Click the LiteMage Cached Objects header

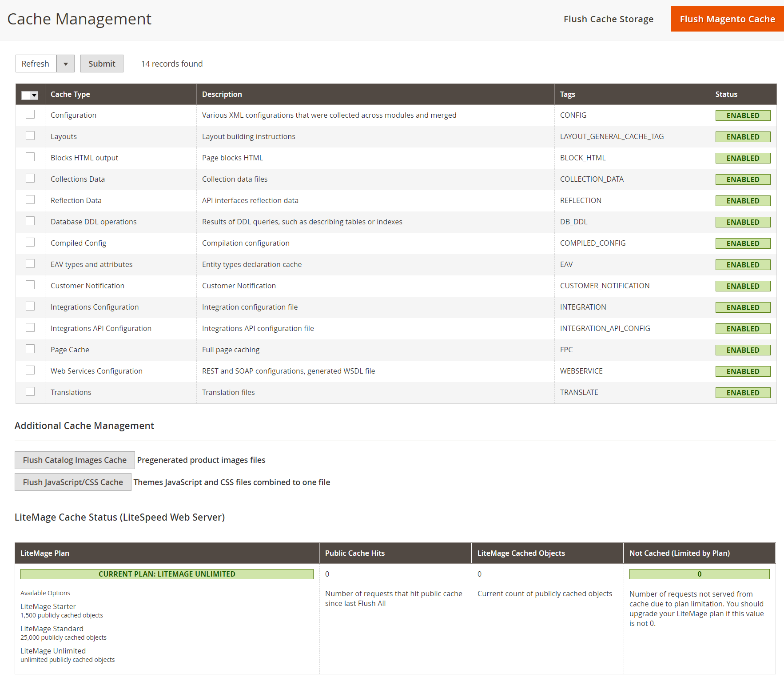coord(548,553)
